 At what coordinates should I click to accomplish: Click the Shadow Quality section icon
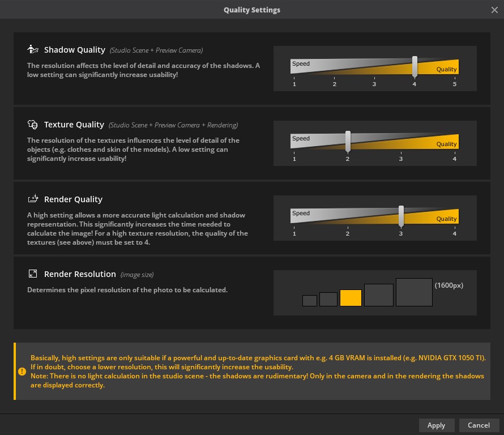tap(33, 50)
